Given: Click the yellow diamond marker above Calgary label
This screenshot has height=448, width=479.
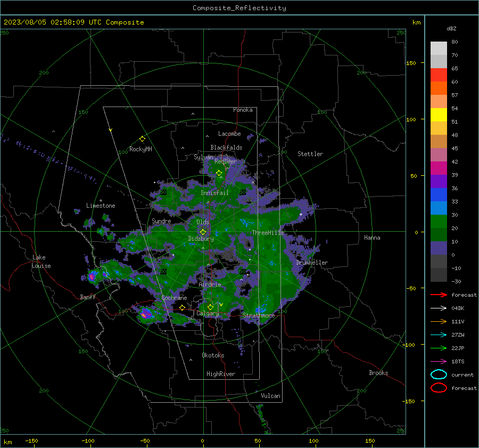Looking at the screenshot, I should click(x=210, y=307).
